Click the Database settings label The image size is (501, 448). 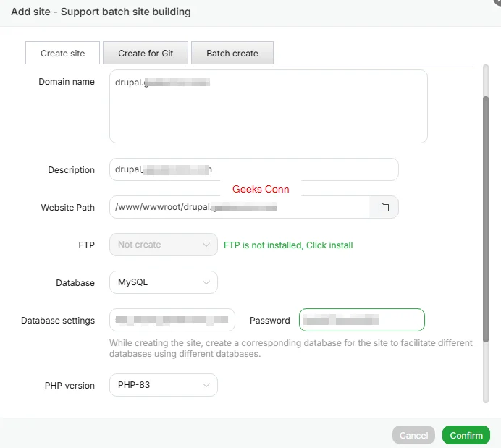tap(58, 321)
